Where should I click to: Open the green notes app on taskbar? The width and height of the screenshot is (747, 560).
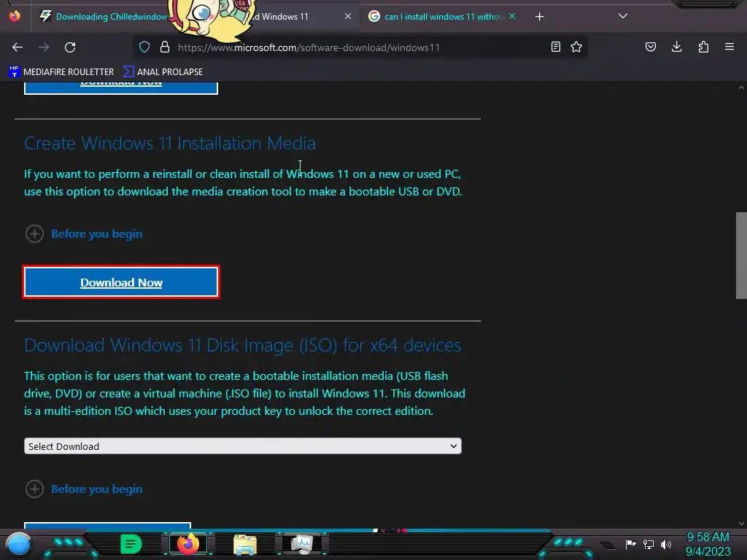click(131, 544)
